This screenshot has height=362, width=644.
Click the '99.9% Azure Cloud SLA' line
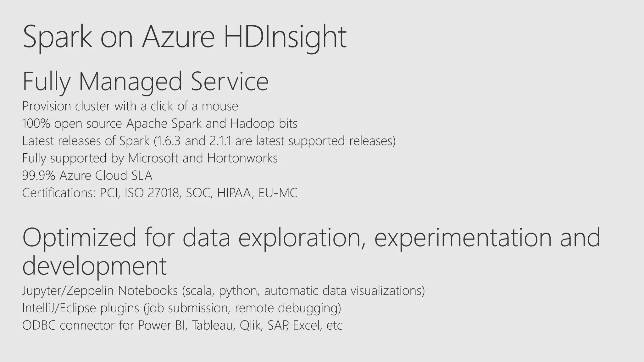[87, 175]
